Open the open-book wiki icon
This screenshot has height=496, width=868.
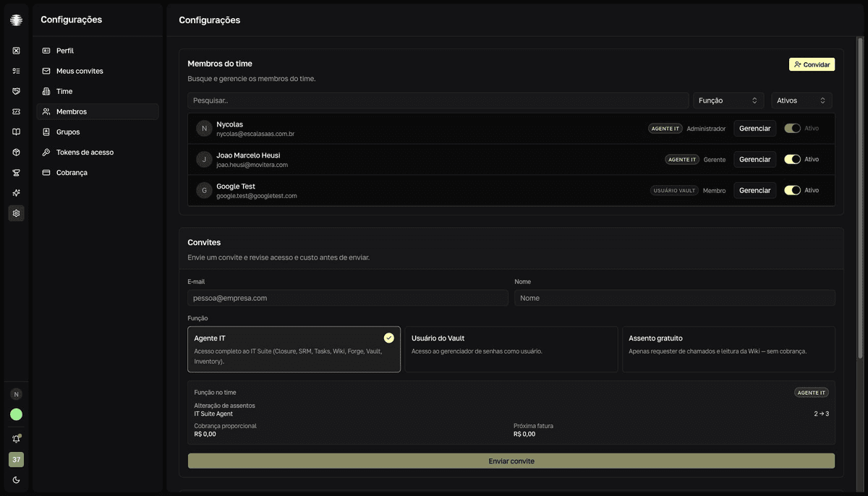[16, 132]
